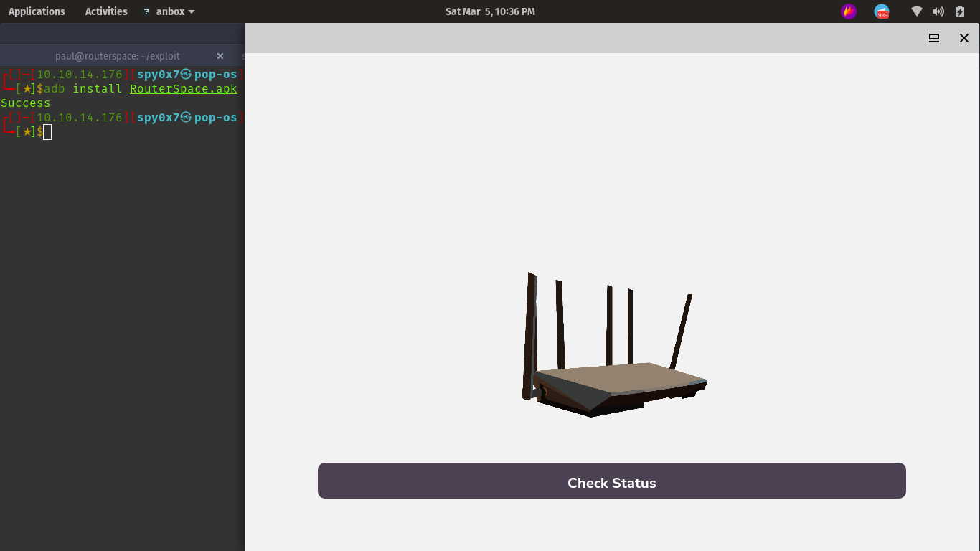Click the Anbox android icon in the top bar

tap(146, 11)
